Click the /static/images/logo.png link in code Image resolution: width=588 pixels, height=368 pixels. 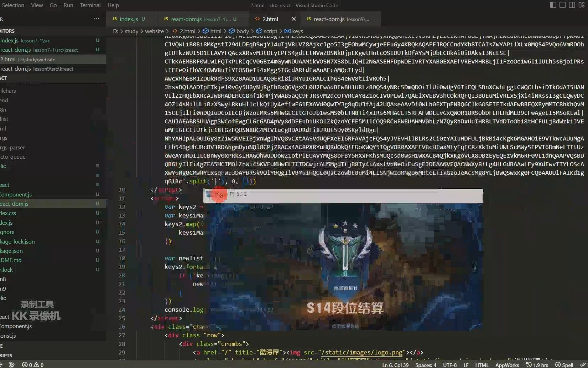(x=362, y=352)
